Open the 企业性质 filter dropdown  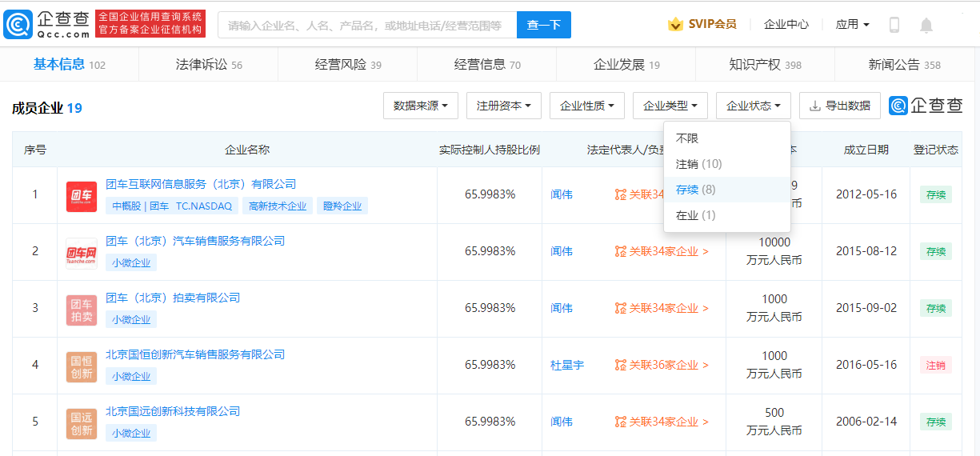[x=587, y=106]
